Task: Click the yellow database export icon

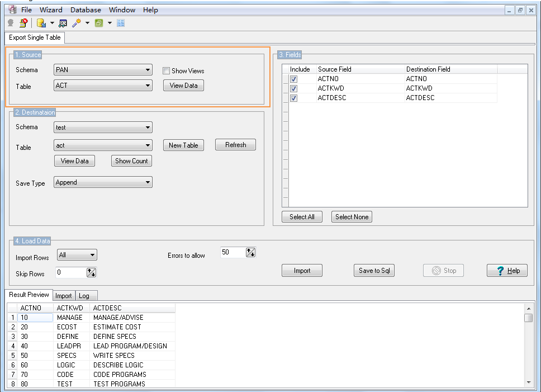Action: pyautogui.click(x=41, y=23)
